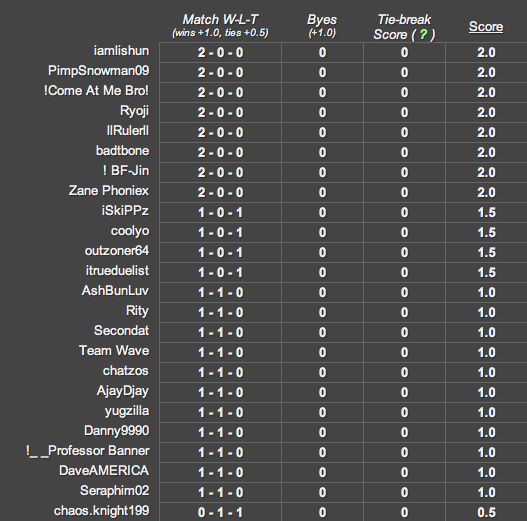Select player name chaos.knight199
Image resolution: width=527 pixels, height=521 pixels.
102,511
